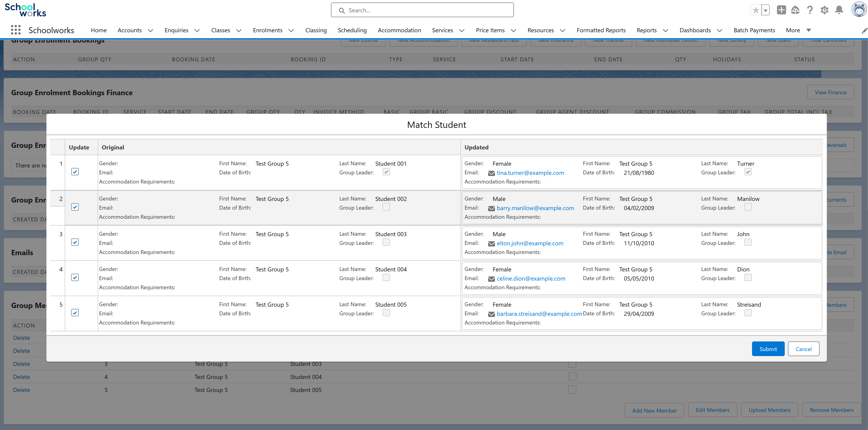Screen dimensions: 868x430
Task: Expand the Accounts menu chevron
Action: pyautogui.click(x=151, y=31)
